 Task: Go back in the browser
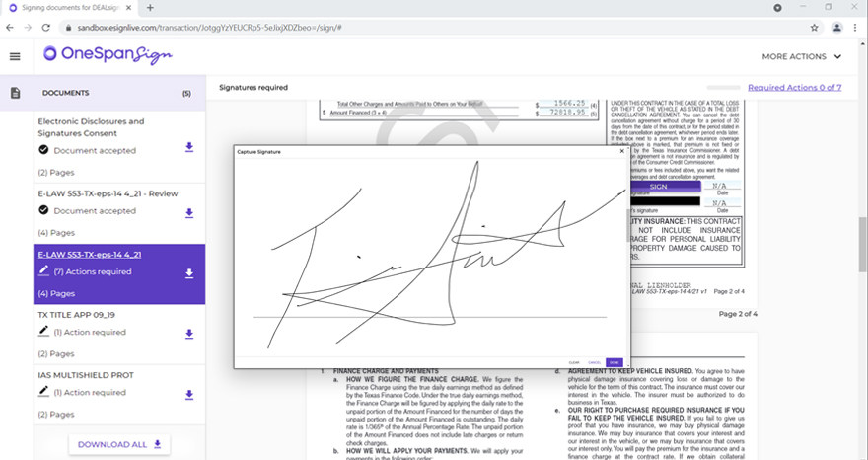tap(10, 28)
